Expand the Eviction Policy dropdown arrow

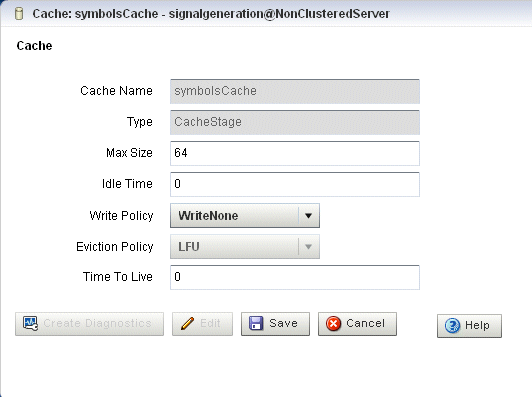[x=308, y=247]
